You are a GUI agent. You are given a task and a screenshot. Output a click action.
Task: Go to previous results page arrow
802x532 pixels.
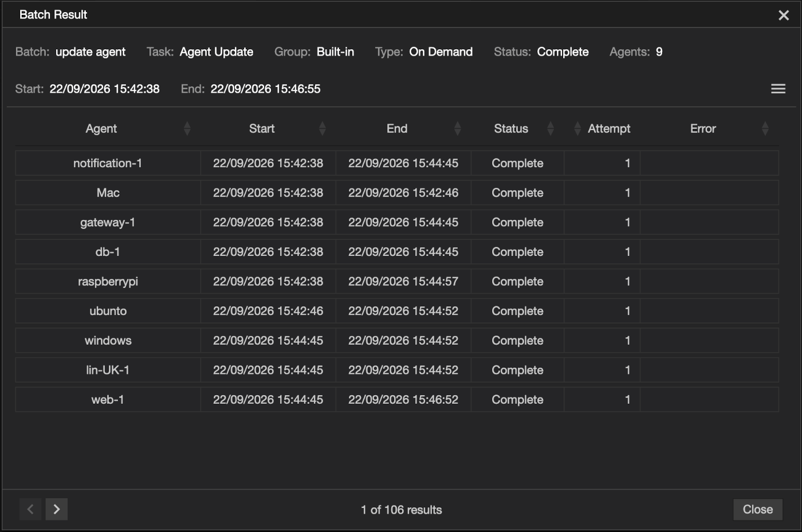tap(30, 509)
